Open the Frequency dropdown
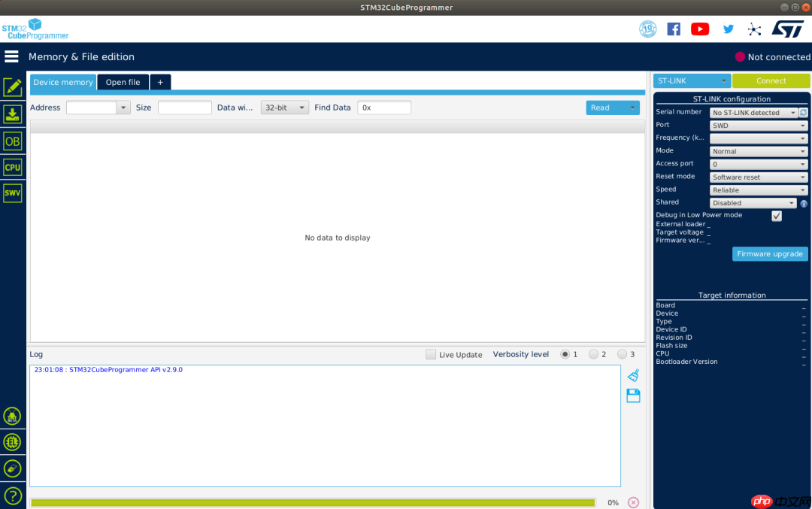 (x=758, y=138)
